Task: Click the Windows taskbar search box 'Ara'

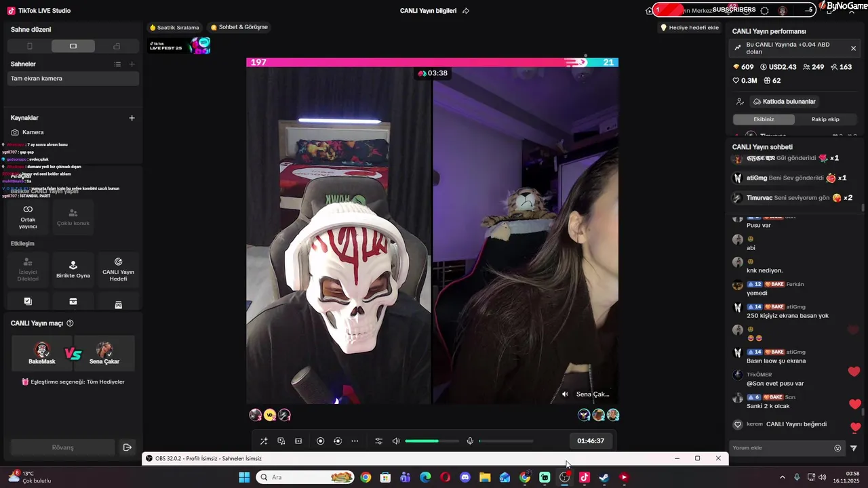Action: [306, 477]
